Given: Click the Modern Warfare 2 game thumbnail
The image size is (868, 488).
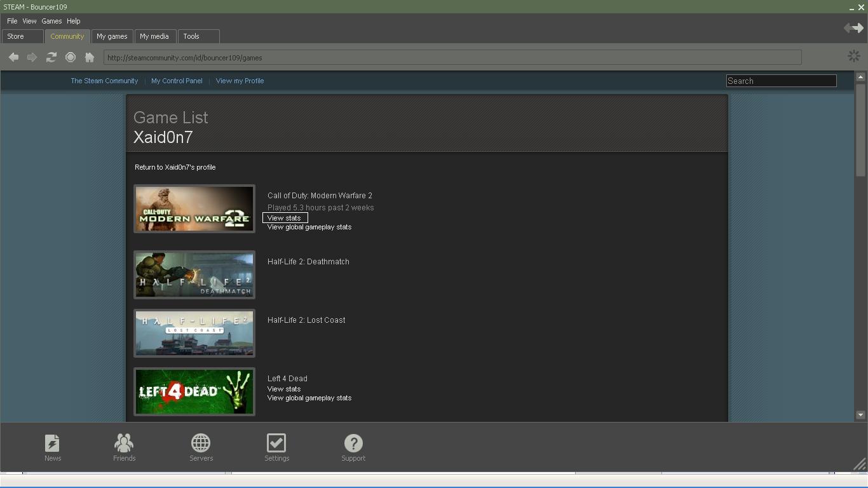Looking at the screenshot, I should click(194, 208).
